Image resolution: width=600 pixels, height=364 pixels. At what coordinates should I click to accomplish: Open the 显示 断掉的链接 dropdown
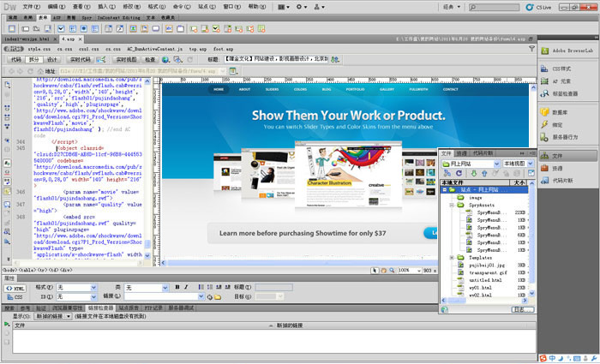tap(53, 317)
